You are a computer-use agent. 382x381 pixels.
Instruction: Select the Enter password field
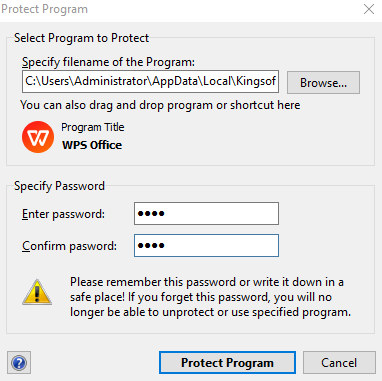tap(206, 213)
